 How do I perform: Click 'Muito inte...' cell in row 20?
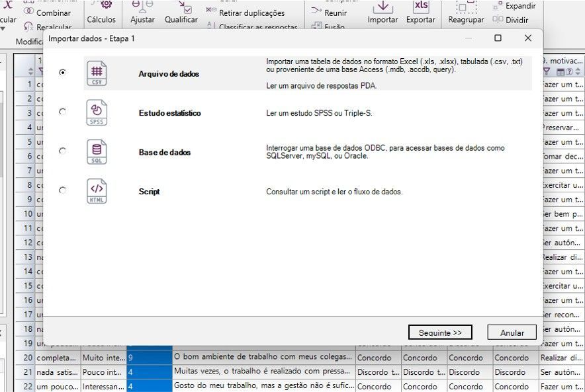(x=104, y=358)
